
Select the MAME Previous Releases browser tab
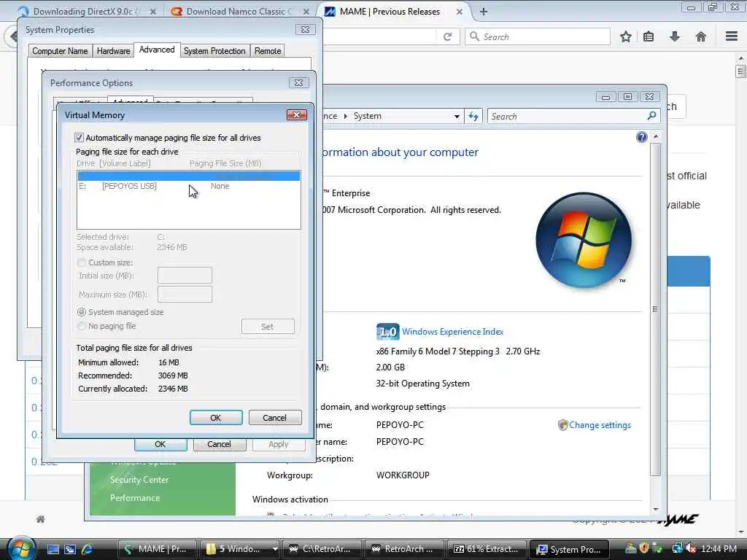pos(390,12)
